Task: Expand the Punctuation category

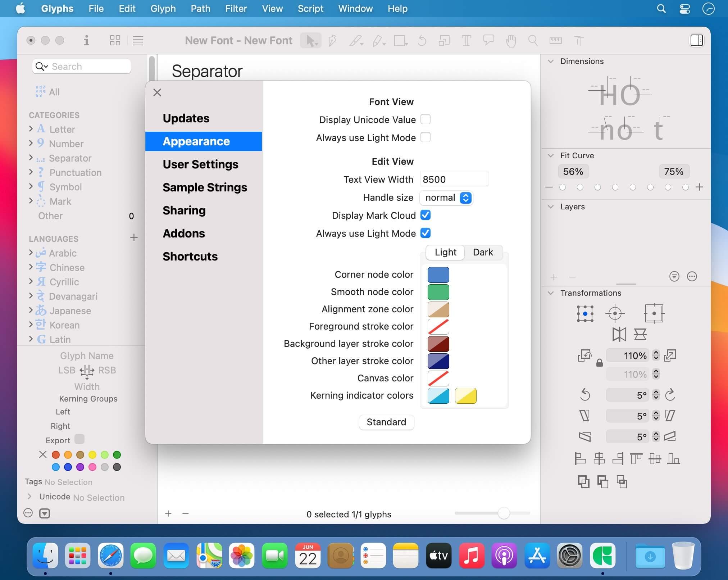Action: pos(31,172)
